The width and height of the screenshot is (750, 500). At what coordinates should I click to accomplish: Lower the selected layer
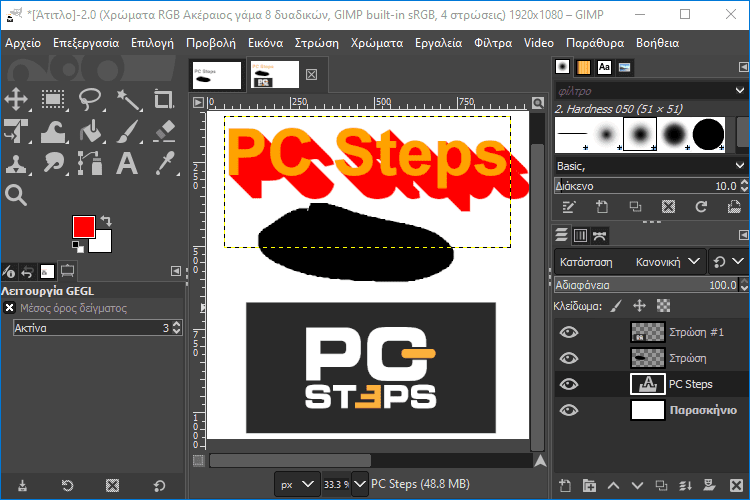637,486
